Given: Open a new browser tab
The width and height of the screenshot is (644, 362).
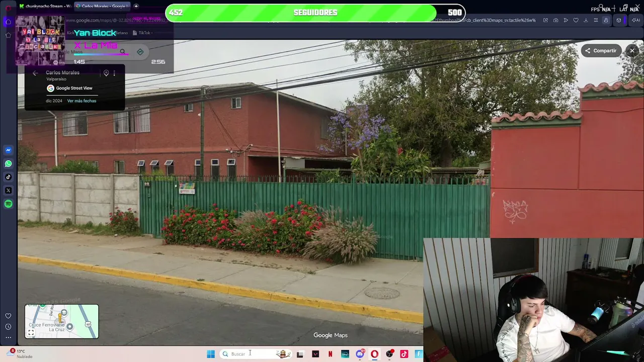Looking at the screenshot, I should (136, 6).
